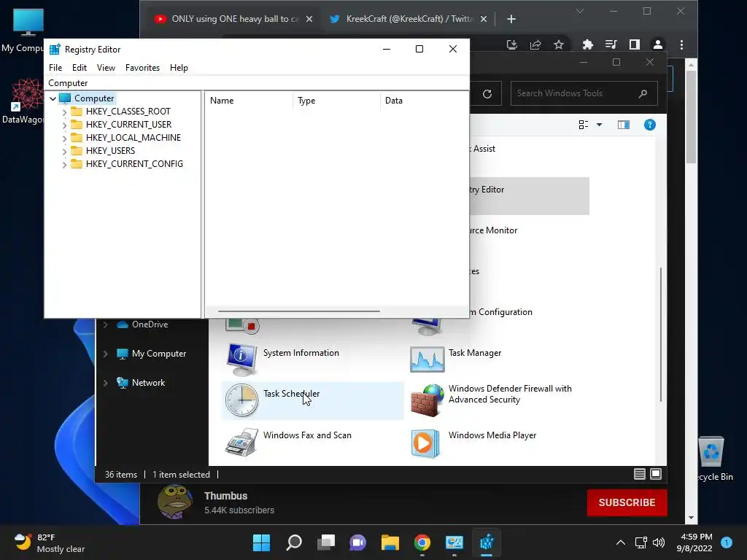Open the File menu in Registry Editor
The height and width of the screenshot is (560, 747).
[x=55, y=68]
